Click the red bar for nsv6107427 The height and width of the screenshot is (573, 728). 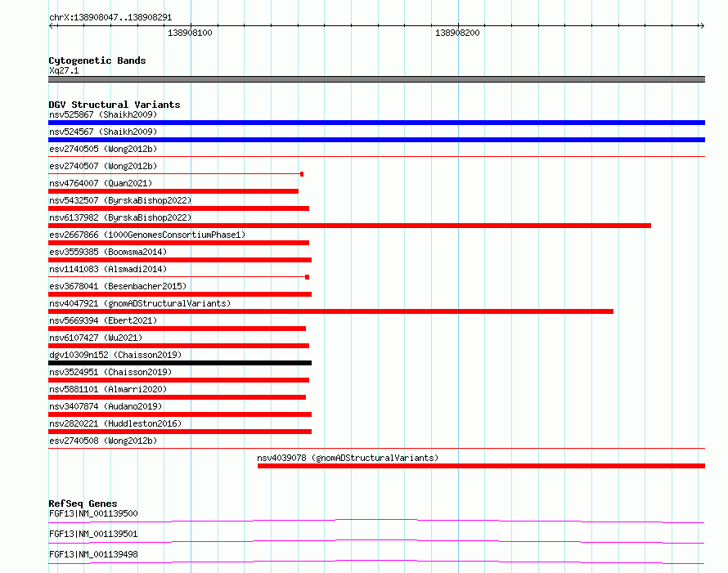click(179, 346)
